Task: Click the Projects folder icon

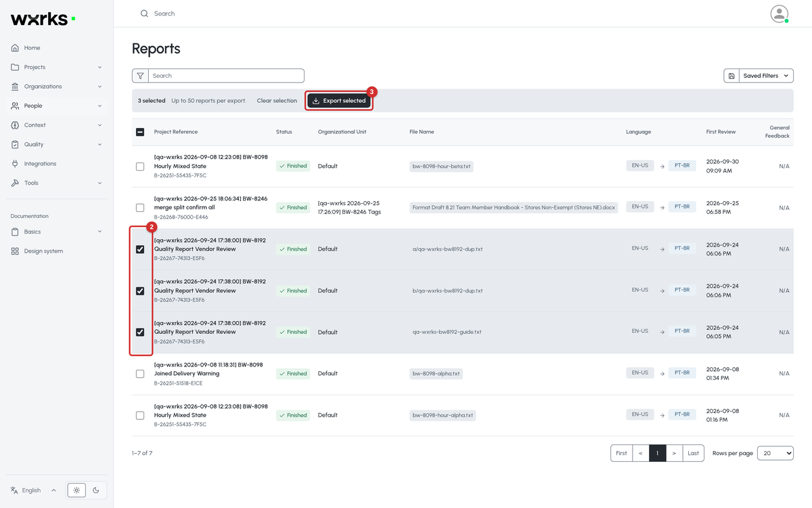Action: (16, 67)
